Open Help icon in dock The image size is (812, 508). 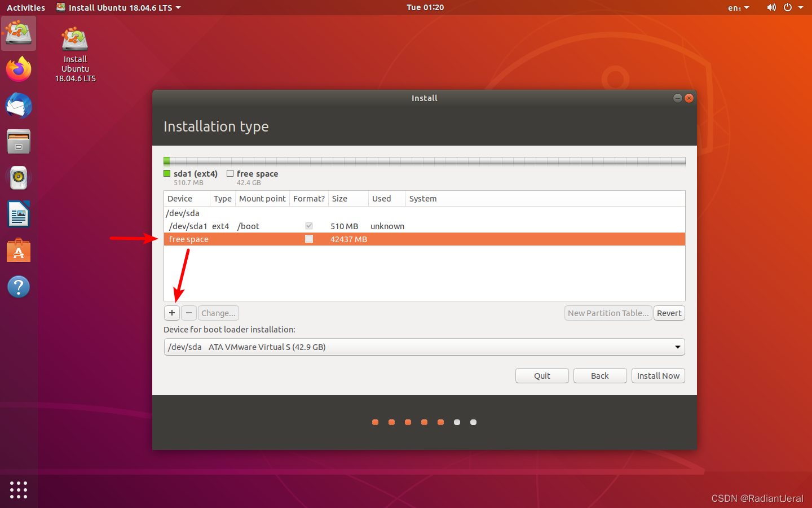click(19, 287)
